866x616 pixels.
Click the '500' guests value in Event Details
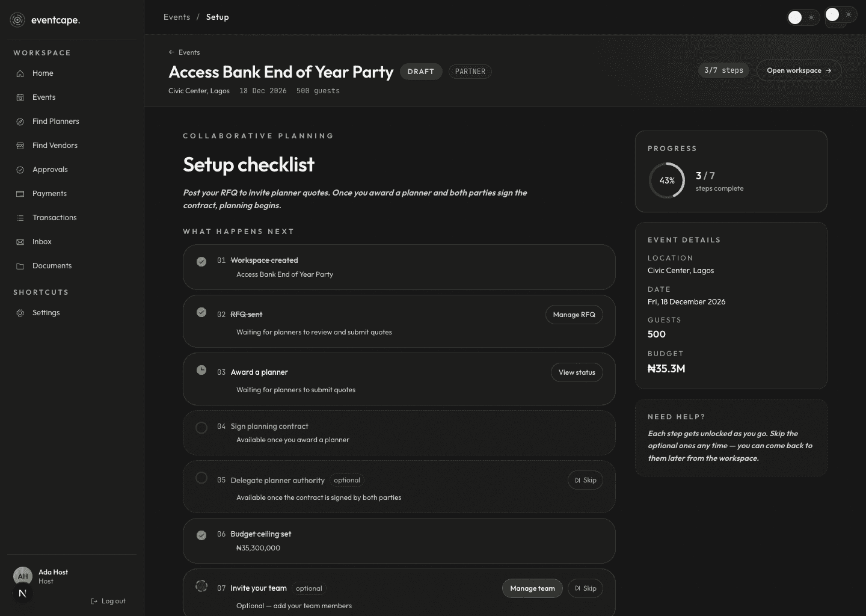click(x=657, y=334)
